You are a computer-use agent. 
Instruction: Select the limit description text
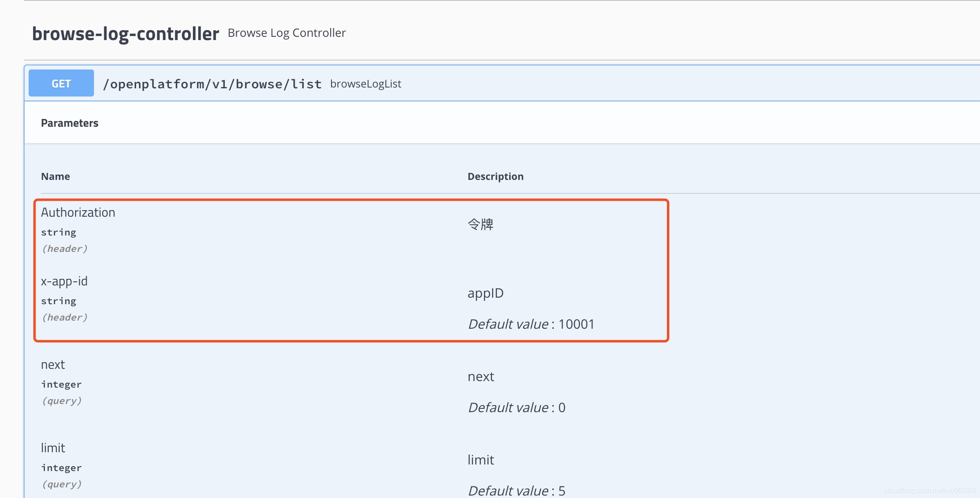tap(481, 460)
